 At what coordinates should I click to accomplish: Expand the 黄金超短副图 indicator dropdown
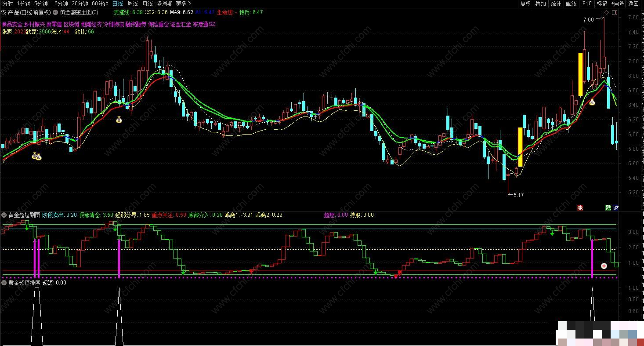(4, 215)
